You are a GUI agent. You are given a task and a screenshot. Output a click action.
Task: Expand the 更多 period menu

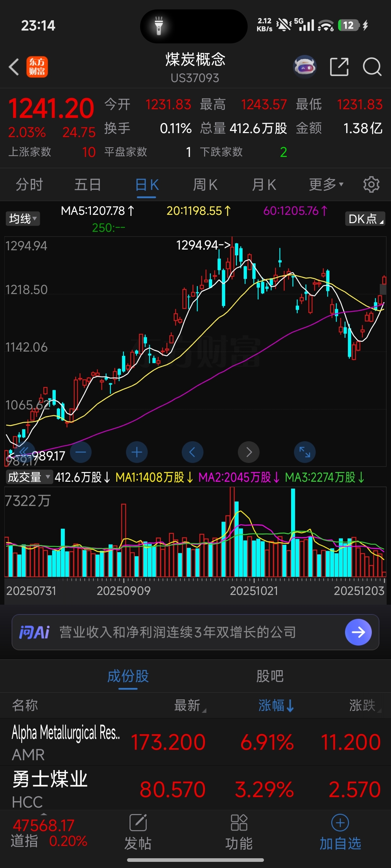[x=326, y=184]
